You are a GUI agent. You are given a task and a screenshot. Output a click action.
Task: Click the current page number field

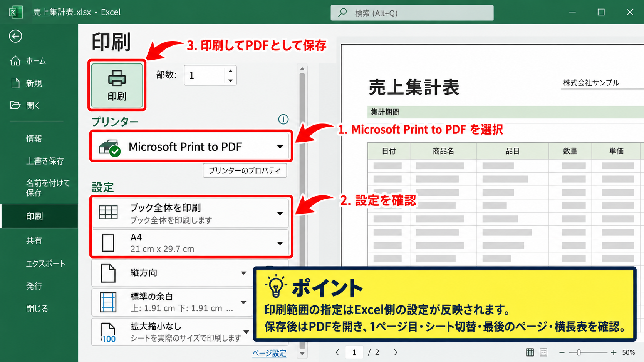354,352
